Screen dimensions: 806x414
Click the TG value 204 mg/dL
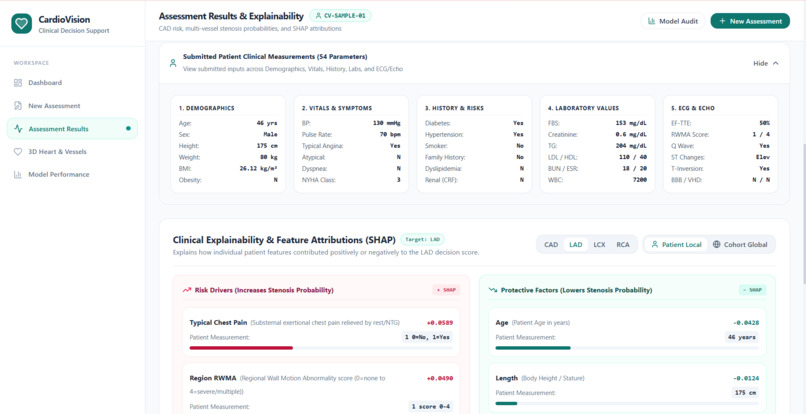(631, 146)
